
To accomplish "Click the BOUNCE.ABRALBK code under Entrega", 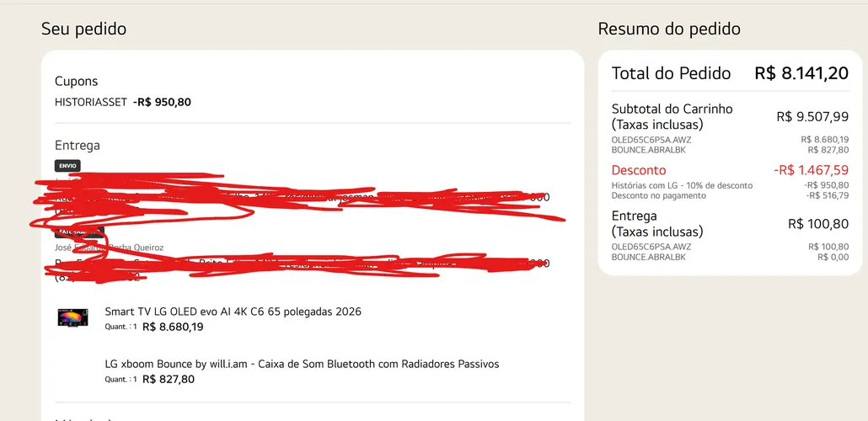I will coord(648,257).
